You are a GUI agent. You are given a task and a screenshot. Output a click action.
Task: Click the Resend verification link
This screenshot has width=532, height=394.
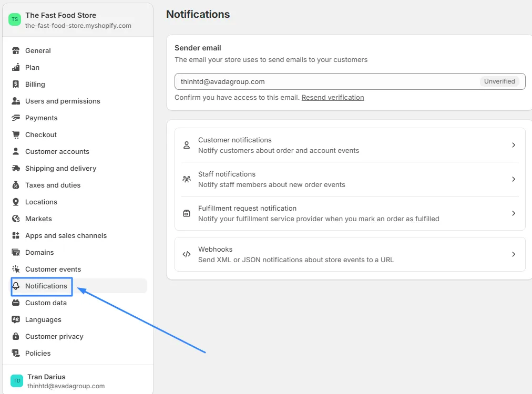coord(333,97)
